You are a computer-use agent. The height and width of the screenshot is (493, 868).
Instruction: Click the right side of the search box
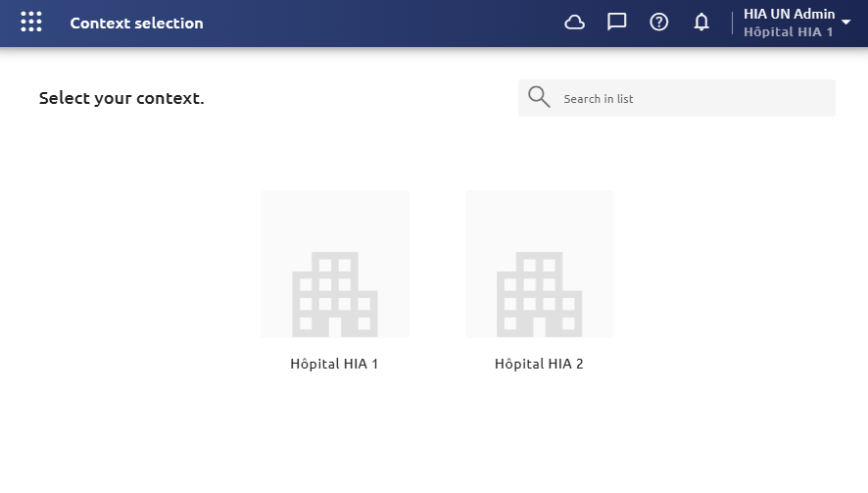[775, 98]
